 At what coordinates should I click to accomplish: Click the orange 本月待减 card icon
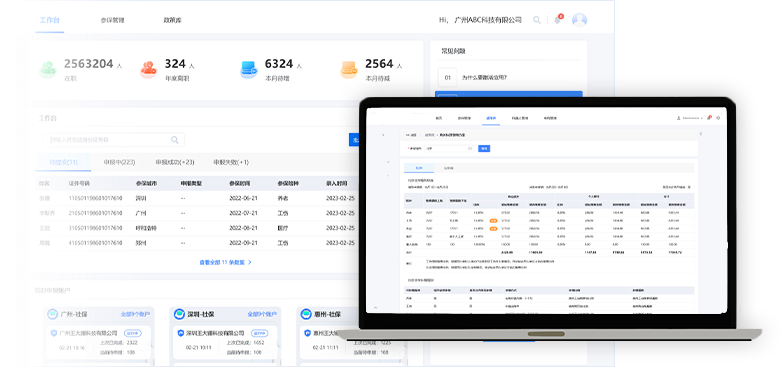click(x=349, y=70)
